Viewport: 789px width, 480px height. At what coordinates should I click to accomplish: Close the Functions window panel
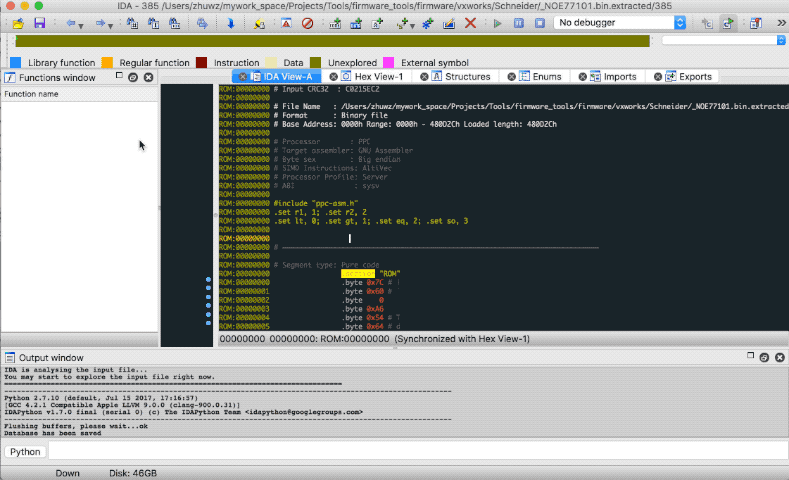click(148, 77)
